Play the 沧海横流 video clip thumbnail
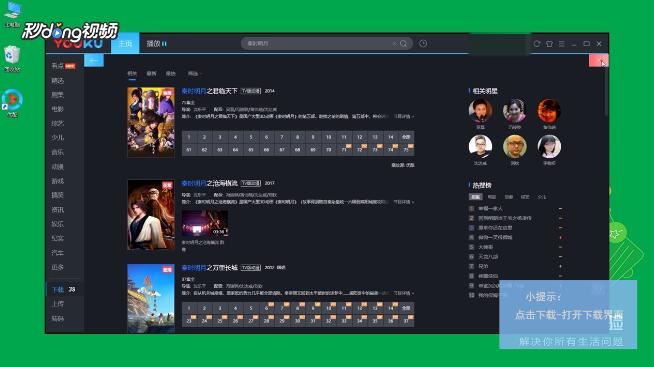This screenshot has width=654, height=367. click(x=205, y=223)
